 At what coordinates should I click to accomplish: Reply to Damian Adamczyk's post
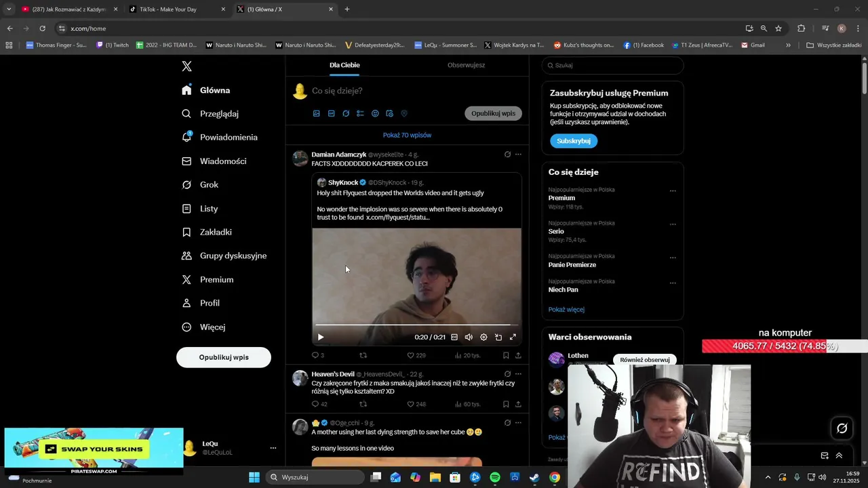tap(315, 355)
